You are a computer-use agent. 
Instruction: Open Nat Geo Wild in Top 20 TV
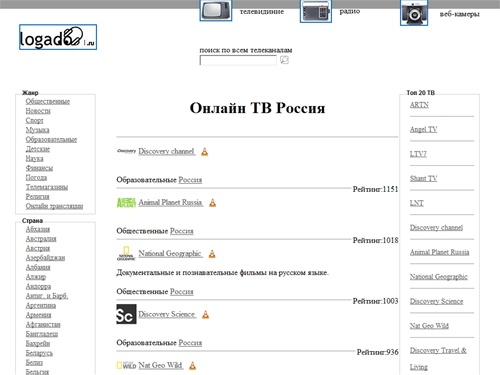coord(429,326)
